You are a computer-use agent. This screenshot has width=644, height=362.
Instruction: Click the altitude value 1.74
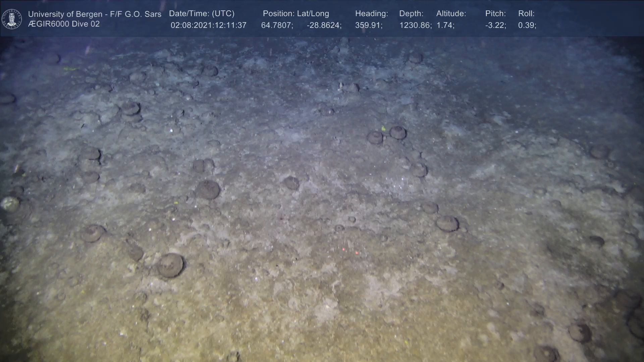445,25
